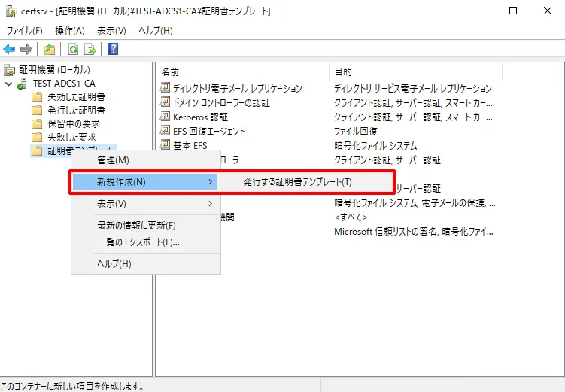
Task: Click ディレクトリ サービス電子メール レプリケーション purpose cell
Action: coord(413,88)
